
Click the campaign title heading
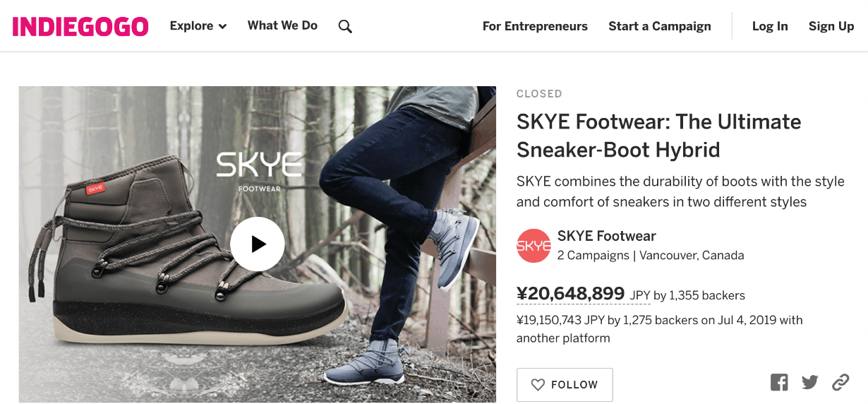click(658, 136)
